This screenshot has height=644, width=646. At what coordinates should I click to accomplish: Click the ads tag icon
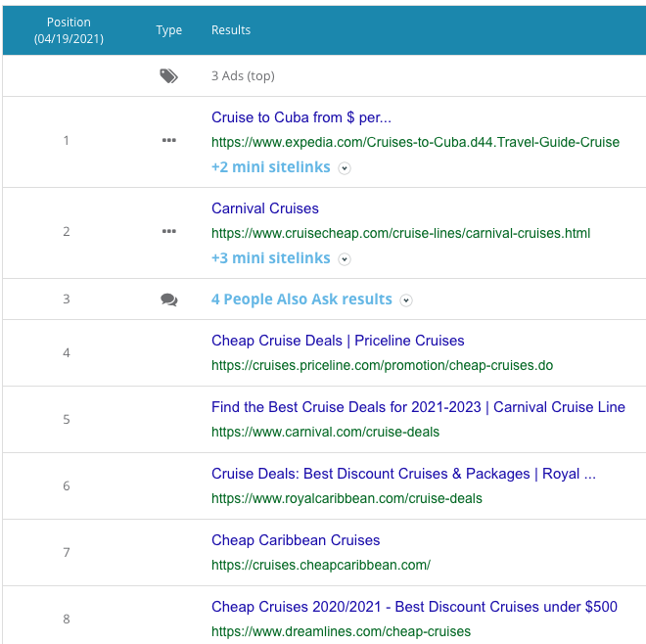168,76
